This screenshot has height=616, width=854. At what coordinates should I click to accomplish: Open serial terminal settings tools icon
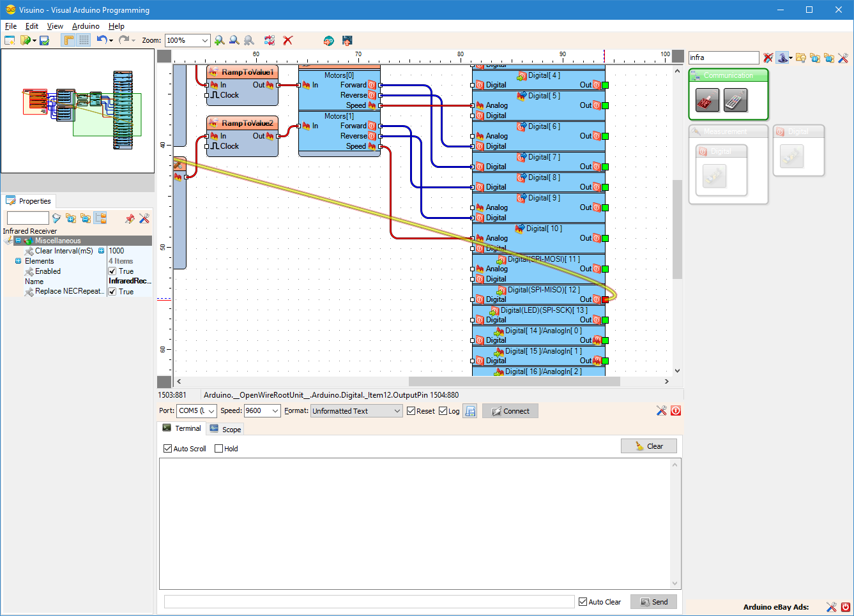tap(662, 410)
